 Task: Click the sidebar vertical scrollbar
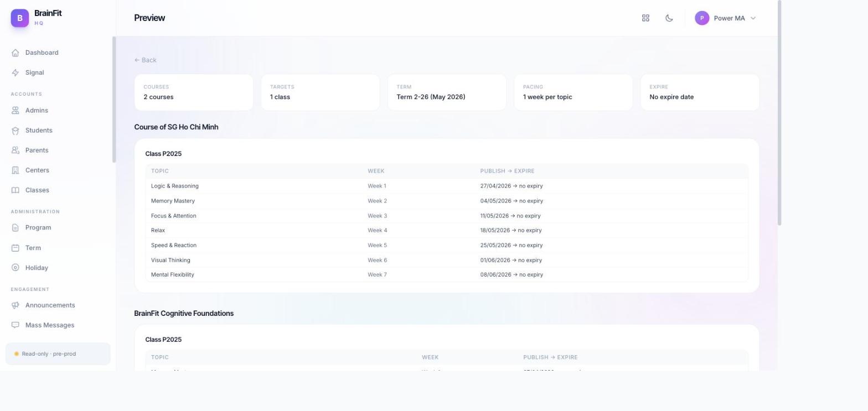tap(114, 100)
